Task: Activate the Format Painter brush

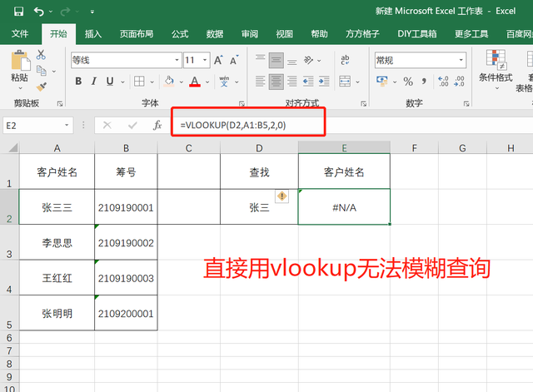Action: [x=41, y=87]
